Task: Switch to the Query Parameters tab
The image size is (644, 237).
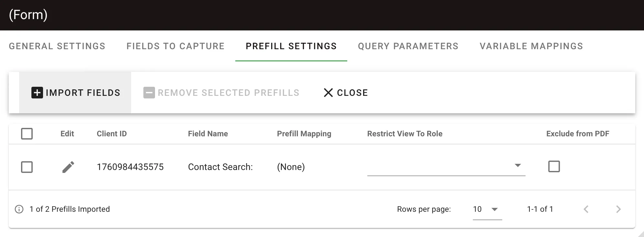Action: click(408, 46)
